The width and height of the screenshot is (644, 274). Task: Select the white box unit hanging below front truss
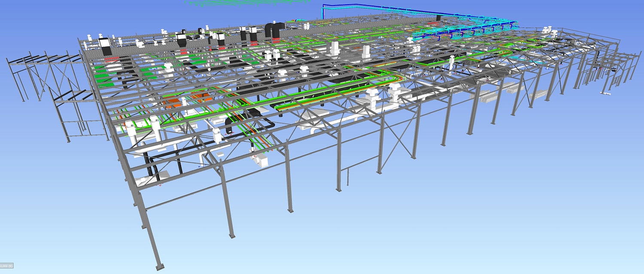[261, 160]
